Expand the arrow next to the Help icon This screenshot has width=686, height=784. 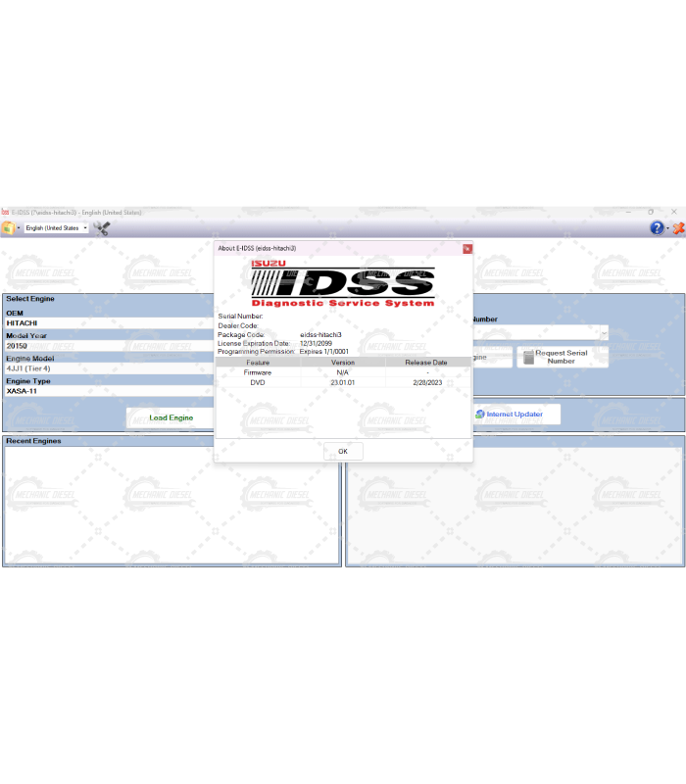(667, 227)
